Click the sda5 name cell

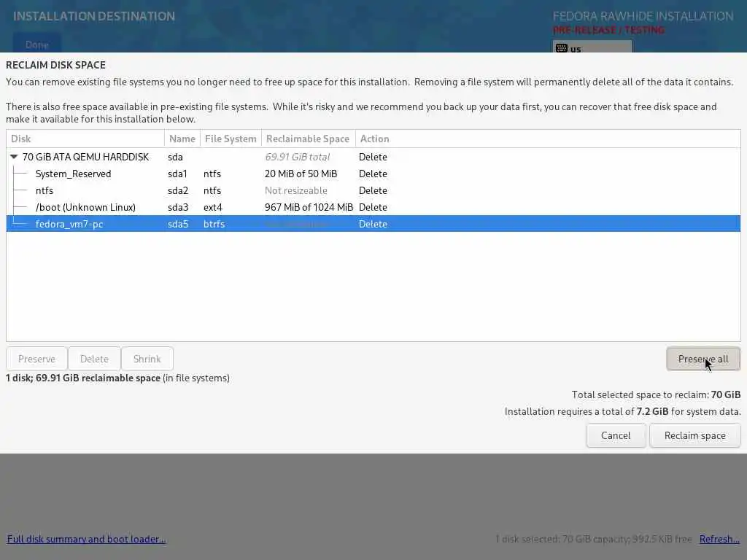178,224
